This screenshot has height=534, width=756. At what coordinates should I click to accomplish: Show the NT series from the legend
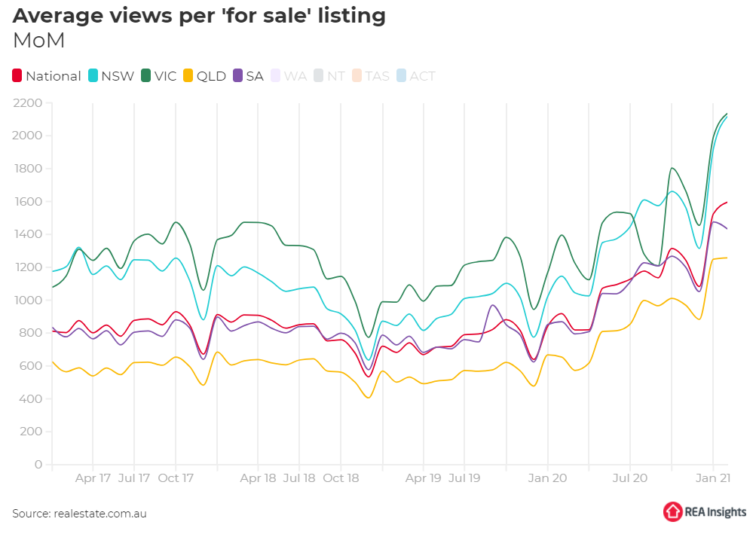(336, 76)
